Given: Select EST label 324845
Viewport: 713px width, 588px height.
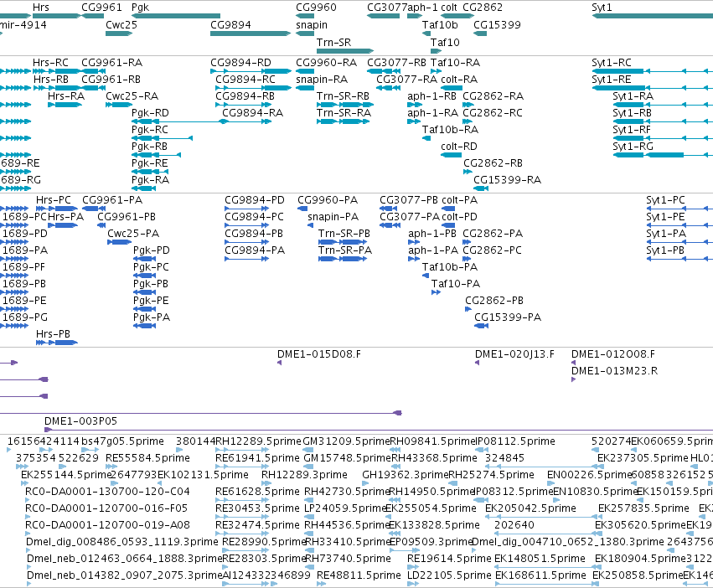Looking at the screenshot, I should pos(504,458).
